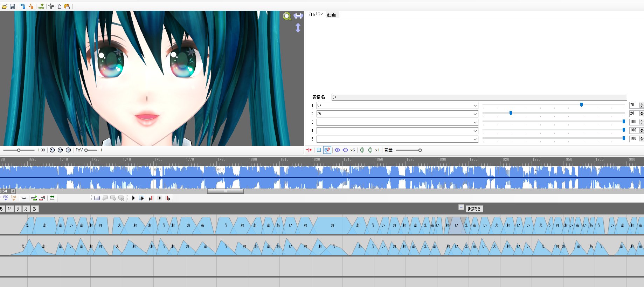Click the う vowel button
644x287 pixels.
(x=18, y=209)
